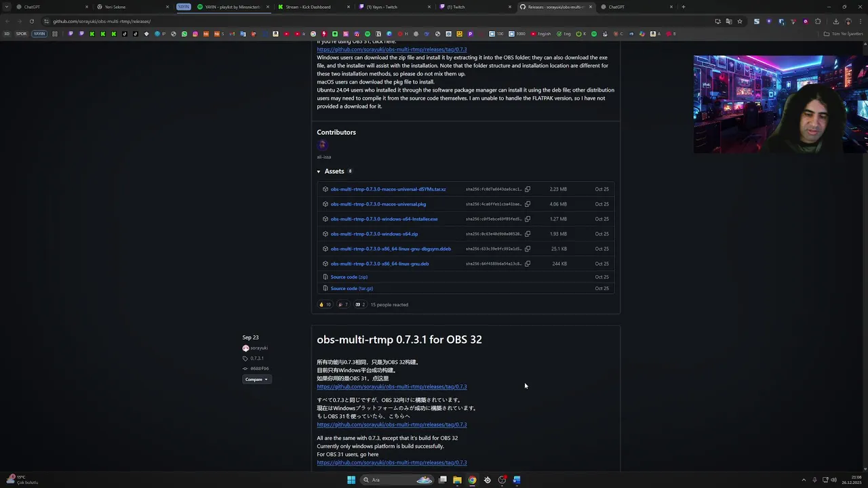Open sorayuki profile link under Sep 23
868x488 pixels.
[x=259, y=348]
